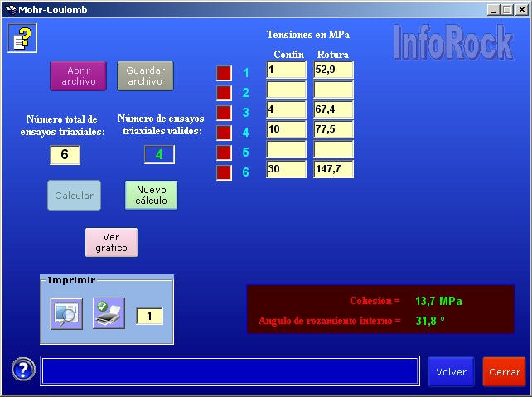The image size is (532, 397).
Task: Click the total triaxial tests number field
Action: pyautogui.click(x=65, y=155)
